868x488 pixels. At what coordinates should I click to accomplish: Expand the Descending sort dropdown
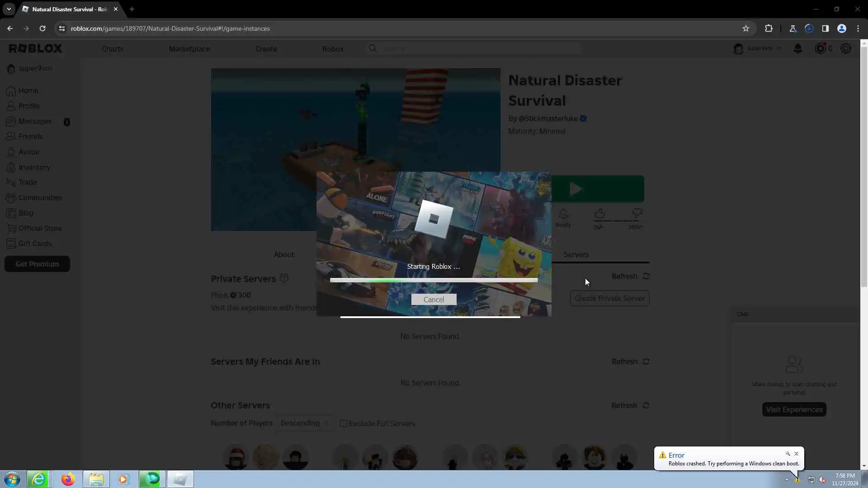point(304,423)
